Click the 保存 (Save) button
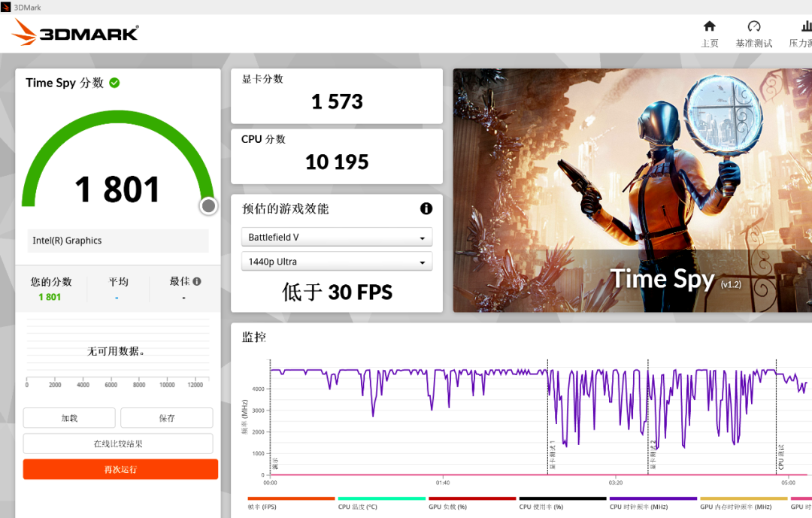Viewport: 812px width, 518px height. click(x=167, y=418)
